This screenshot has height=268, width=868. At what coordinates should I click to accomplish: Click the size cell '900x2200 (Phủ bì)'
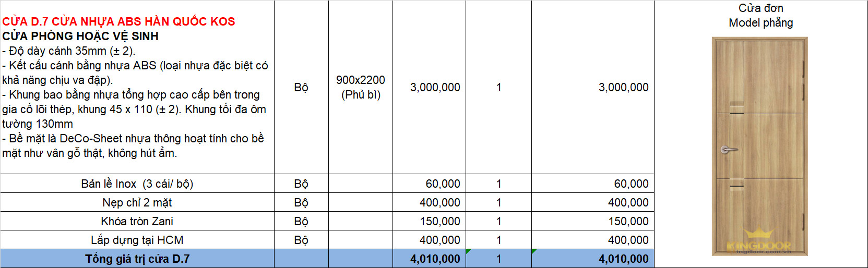pyautogui.click(x=360, y=87)
